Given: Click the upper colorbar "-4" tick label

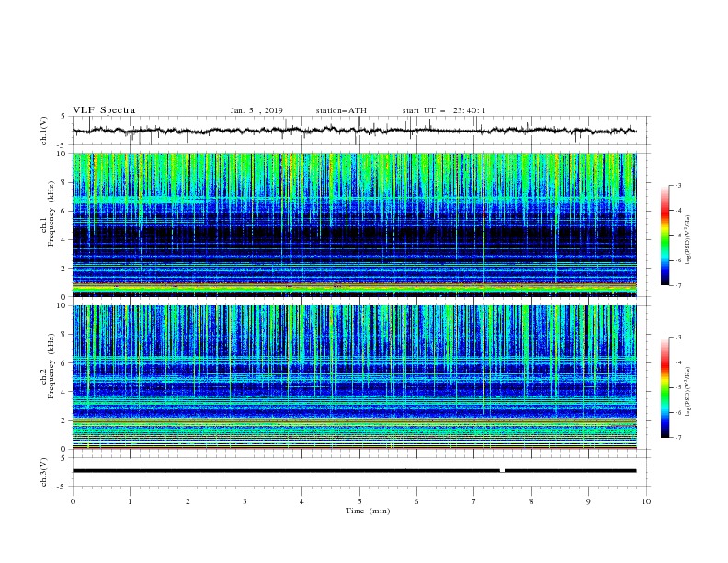Looking at the screenshot, I should (678, 211).
